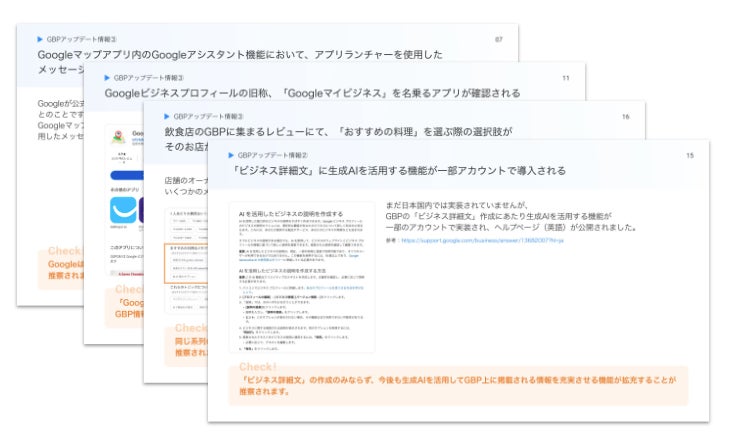Image resolution: width=747 pixels, height=432 pixels.
Task: Click the blue triangle marker on slide 15
Action: pos(231,155)
